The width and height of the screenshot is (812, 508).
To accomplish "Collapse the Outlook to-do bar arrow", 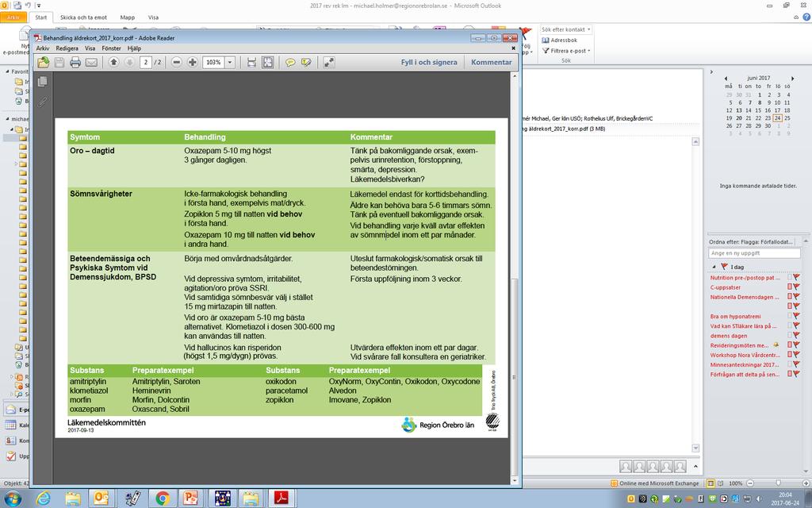I will coord(711,72).
